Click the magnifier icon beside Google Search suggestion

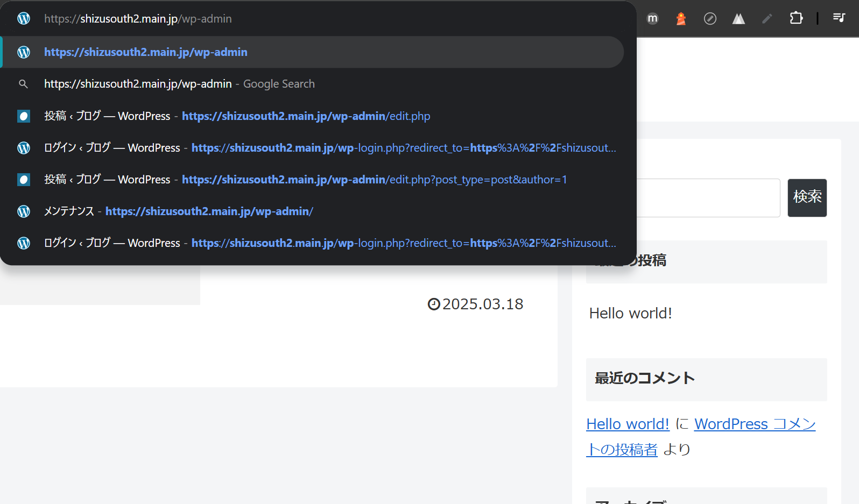[x=23, y=84]
